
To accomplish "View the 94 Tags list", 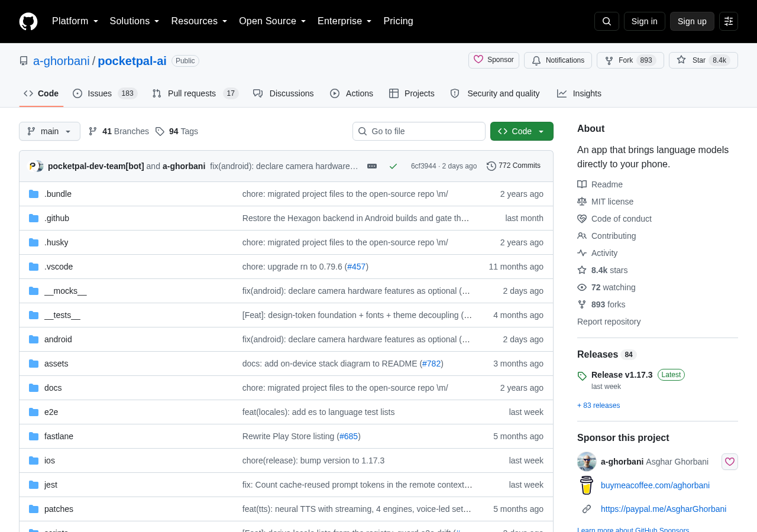I will (177, 131).
